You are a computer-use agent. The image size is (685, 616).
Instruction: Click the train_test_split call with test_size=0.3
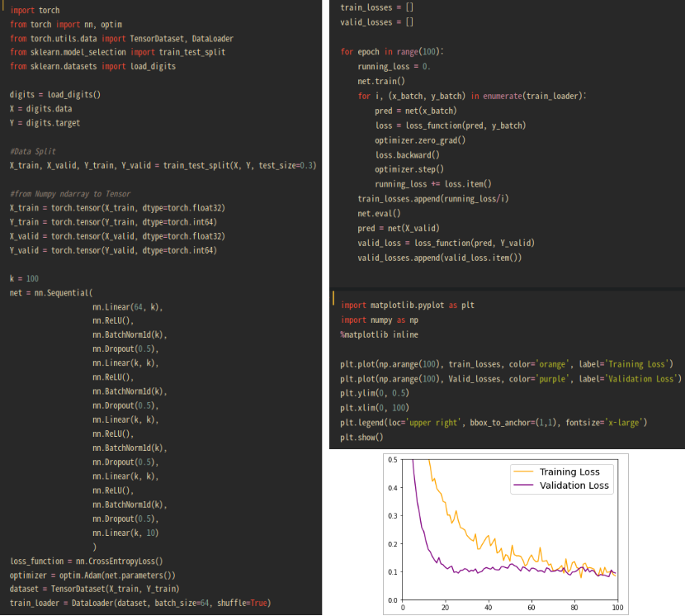[x=163, y=165]
